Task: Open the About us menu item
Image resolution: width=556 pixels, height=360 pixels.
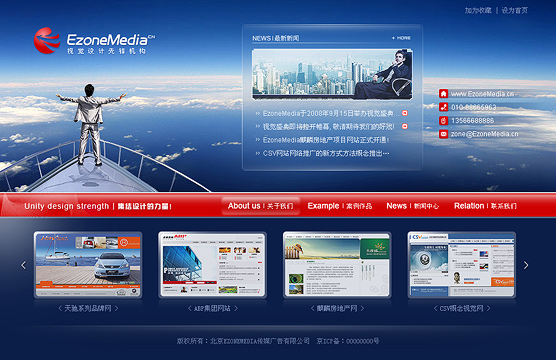Action: point(261,206)
